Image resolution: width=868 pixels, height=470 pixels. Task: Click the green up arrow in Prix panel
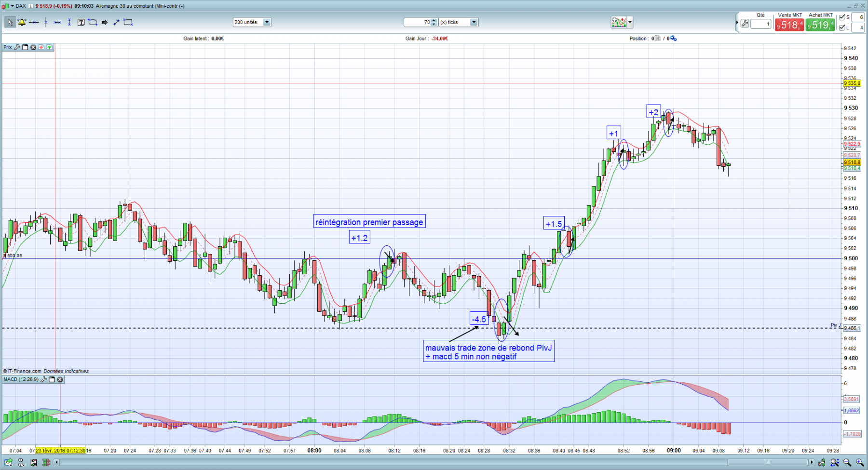tap(49, 47)
